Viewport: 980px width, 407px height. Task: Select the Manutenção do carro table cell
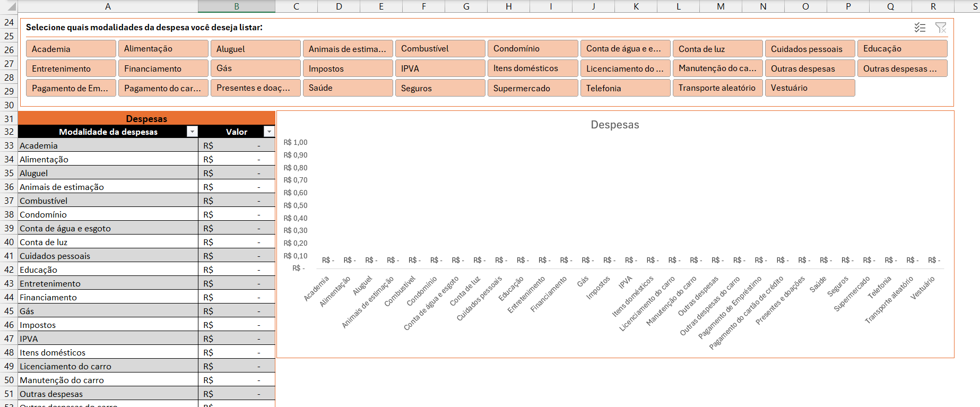click(x=108, y=380)
